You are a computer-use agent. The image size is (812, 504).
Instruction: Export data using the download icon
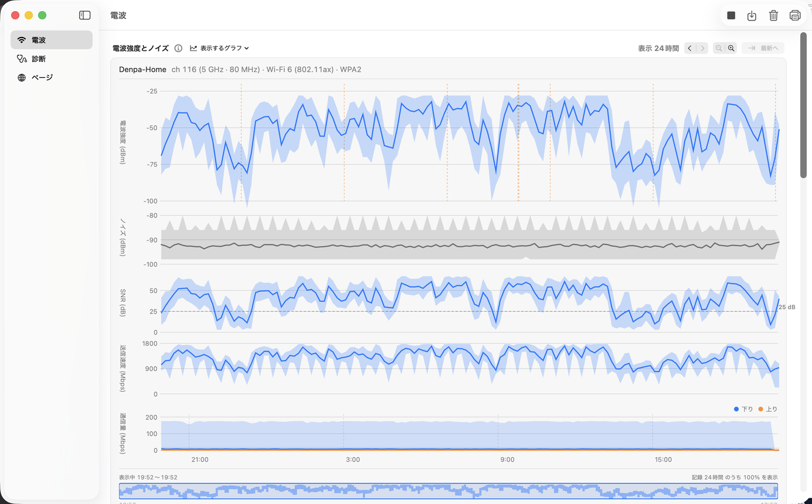[752, 15]
